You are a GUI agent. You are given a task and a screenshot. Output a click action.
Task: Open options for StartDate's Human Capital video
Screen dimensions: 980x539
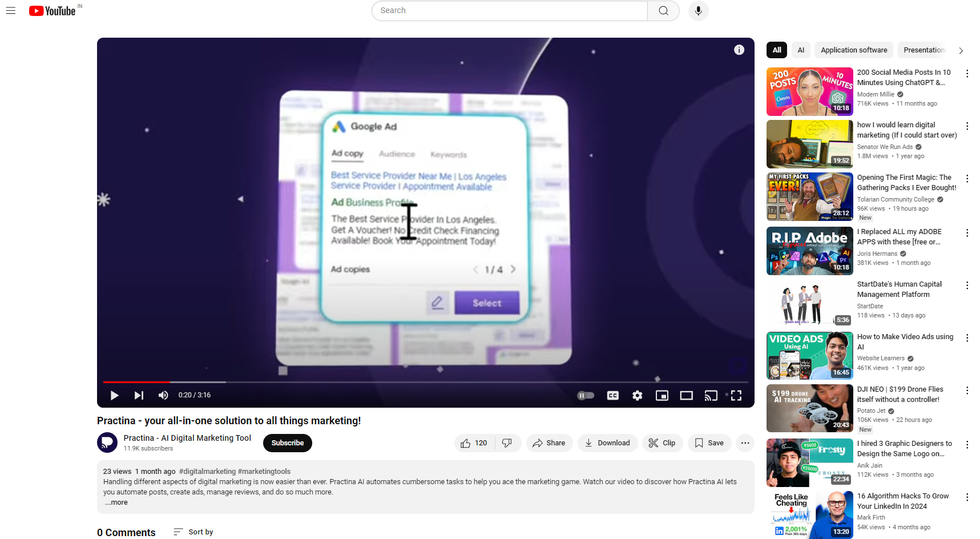click(x=967, y=285)
